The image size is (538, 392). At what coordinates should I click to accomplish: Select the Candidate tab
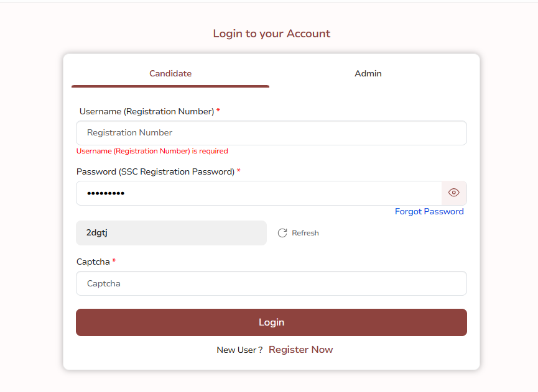(170, 74)
